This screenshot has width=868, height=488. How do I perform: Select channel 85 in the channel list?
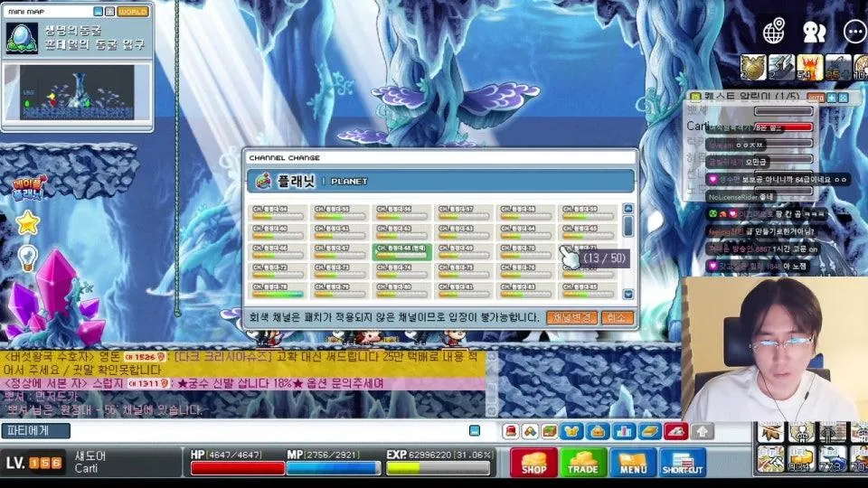pyautogui.click(x=589, y=290)
